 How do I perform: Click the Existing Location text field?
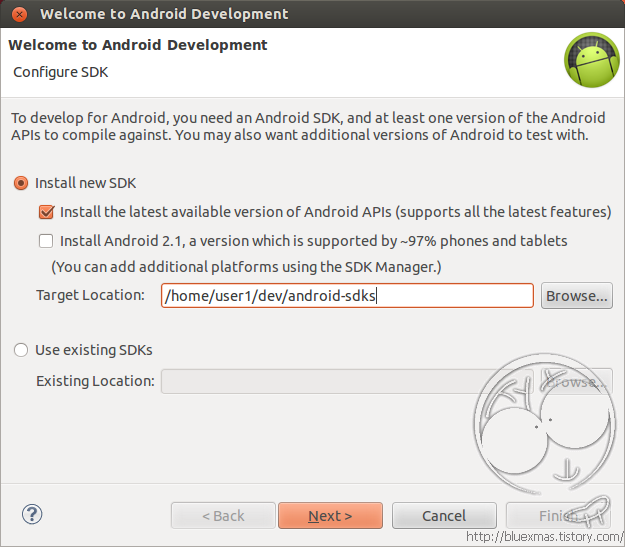pos(347,382)
